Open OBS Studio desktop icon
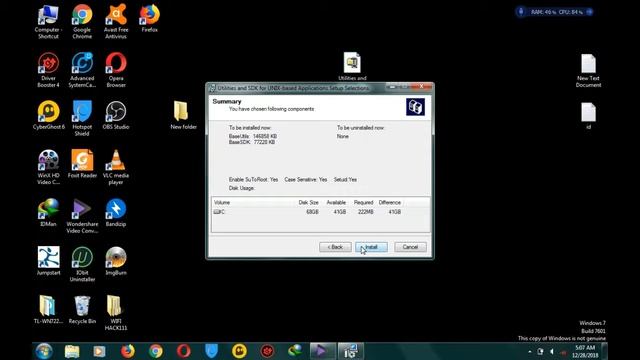The image size is (640, 360). (x=116, y=116)
